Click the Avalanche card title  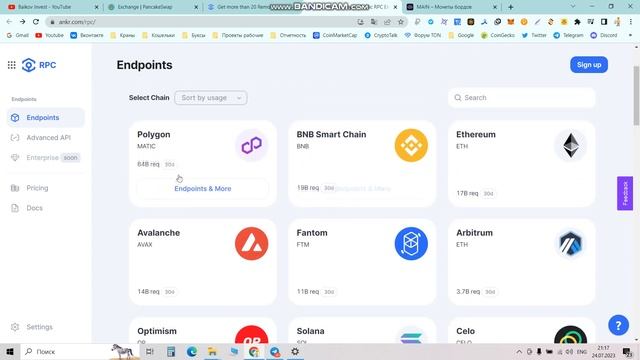pyautogui.click(x=158, y=233)
